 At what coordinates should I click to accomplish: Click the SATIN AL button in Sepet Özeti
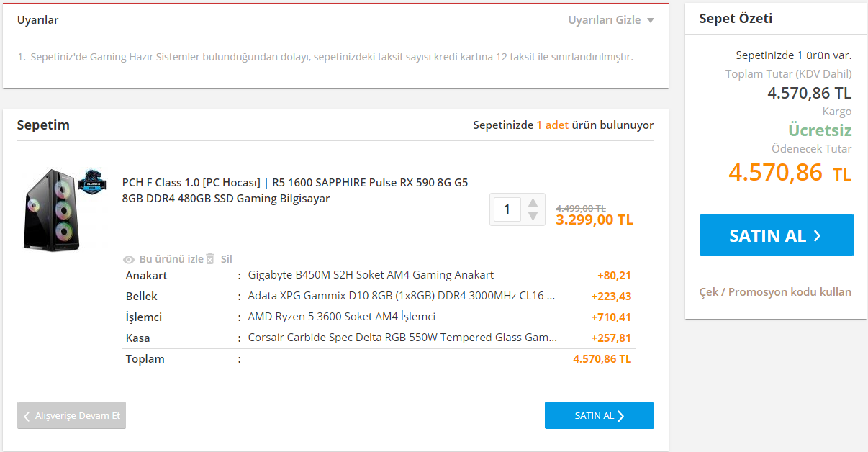pos(776,235)
